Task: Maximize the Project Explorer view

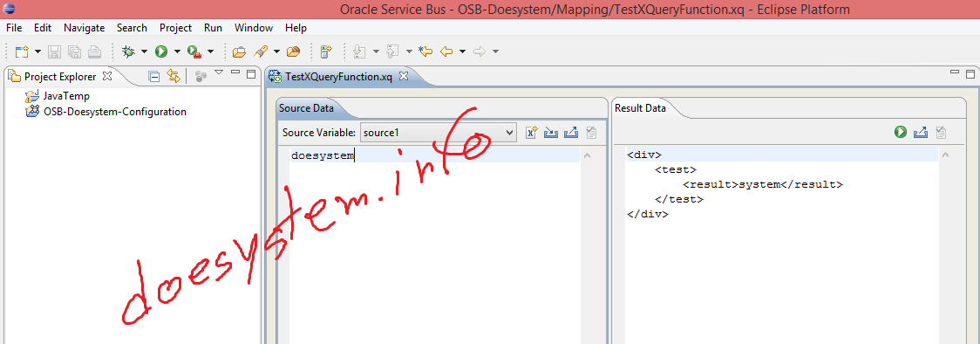Action: pos(251,74)
